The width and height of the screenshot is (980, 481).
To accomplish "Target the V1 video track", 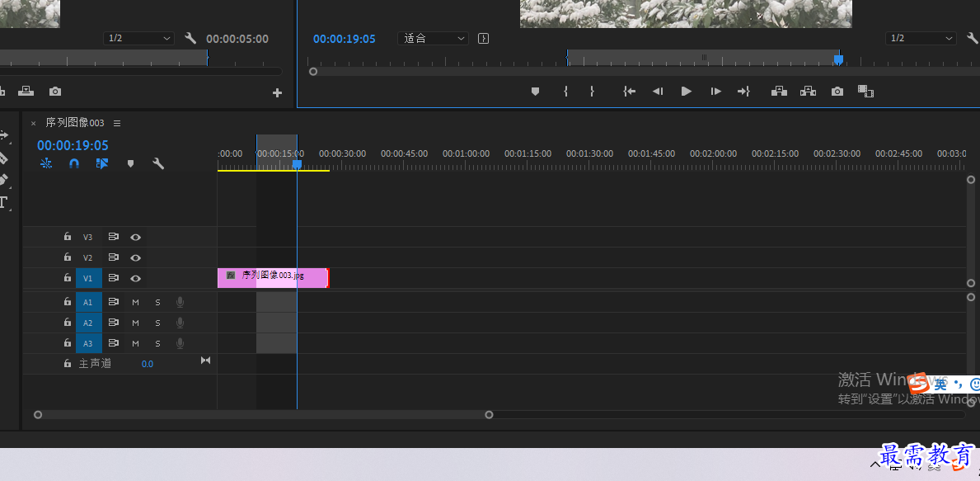I will pyautogui.click(x=89, y=278).
